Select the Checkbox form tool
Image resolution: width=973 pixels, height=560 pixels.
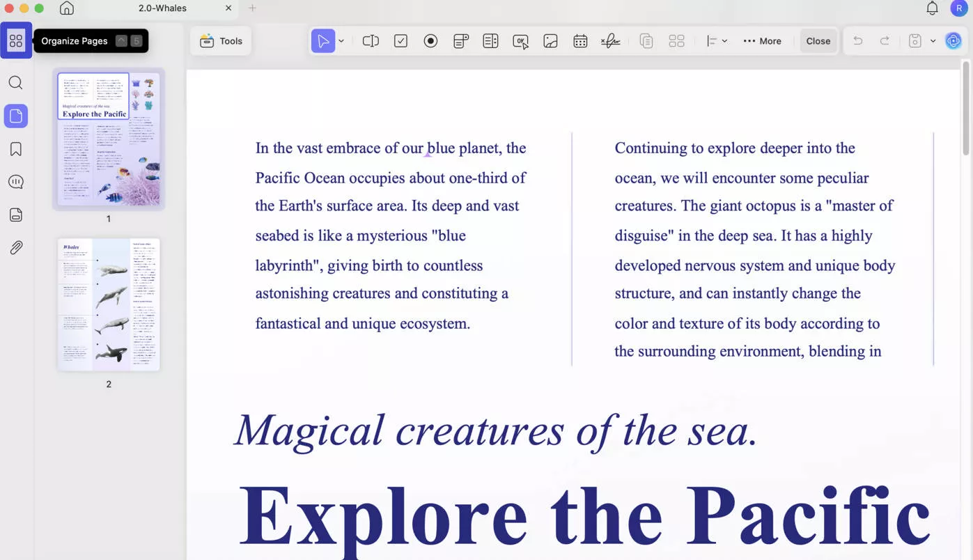[400, 40]
